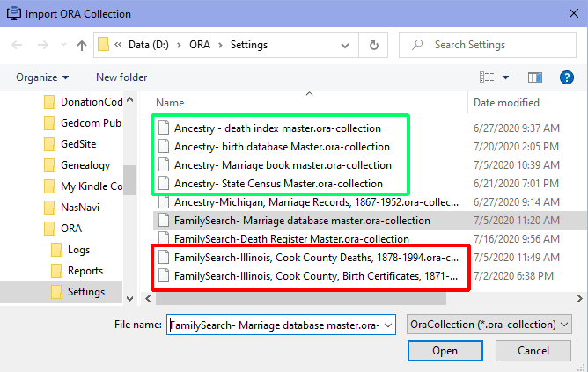Click the New folder button
588x372 pixels.
point(121,77)
